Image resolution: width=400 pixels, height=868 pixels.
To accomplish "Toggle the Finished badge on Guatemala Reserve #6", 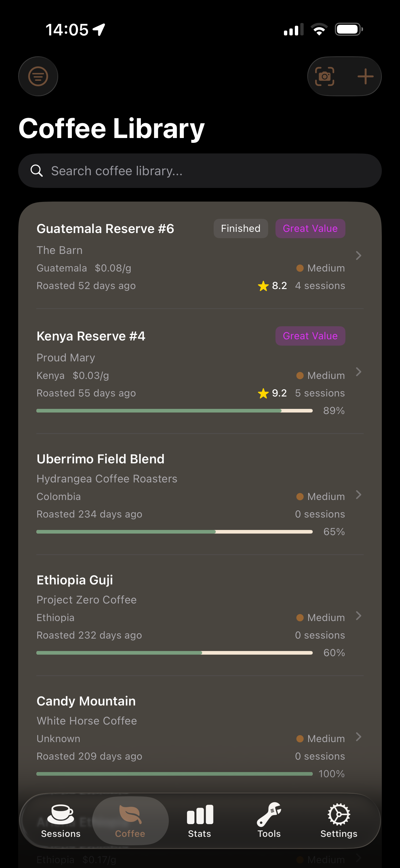I will [241, 228].
